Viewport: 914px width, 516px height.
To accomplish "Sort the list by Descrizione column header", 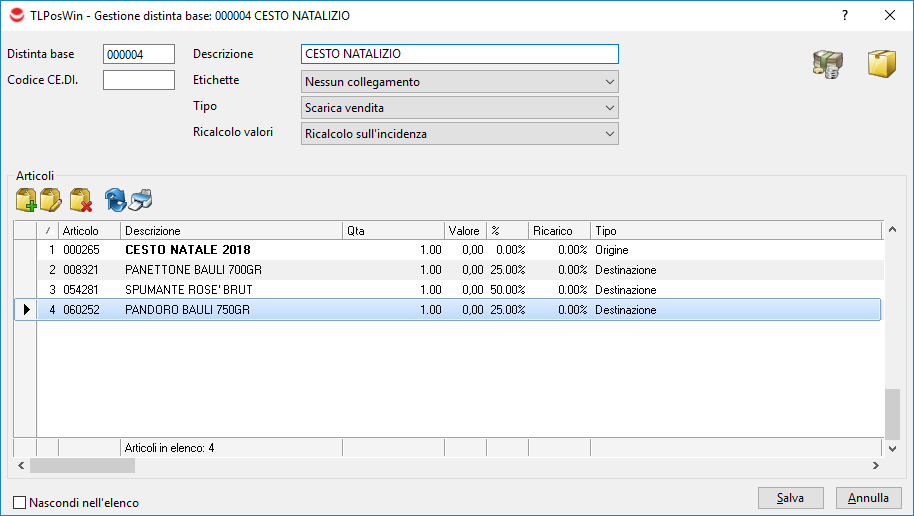I will coord(230,231).
